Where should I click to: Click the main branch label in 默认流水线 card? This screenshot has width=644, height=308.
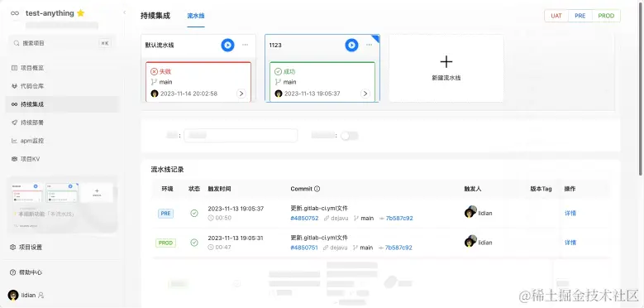(x=166, y=82)
